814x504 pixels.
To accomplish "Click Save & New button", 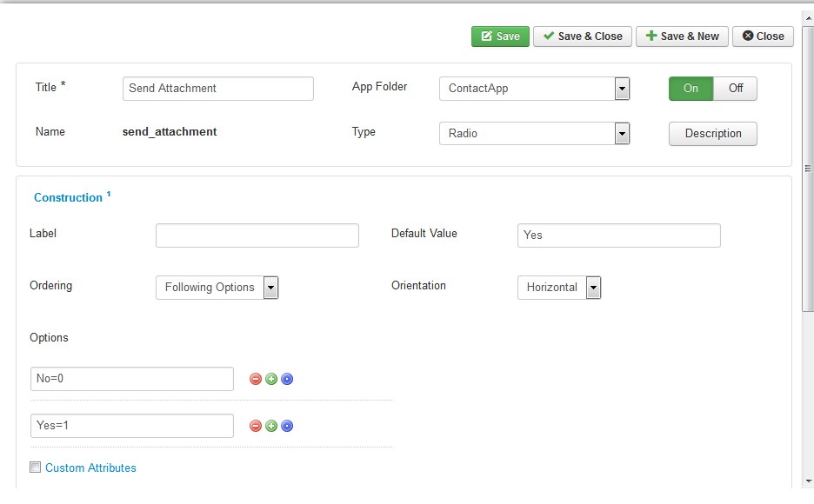I will [682, 36].
